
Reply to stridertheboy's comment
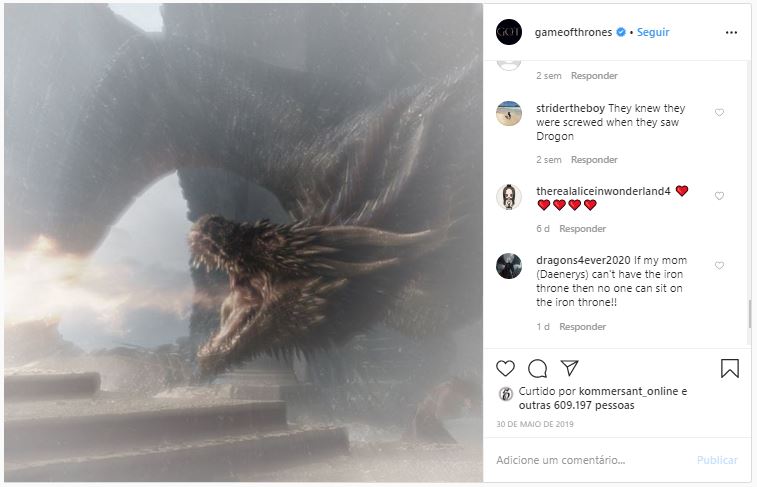594,160
